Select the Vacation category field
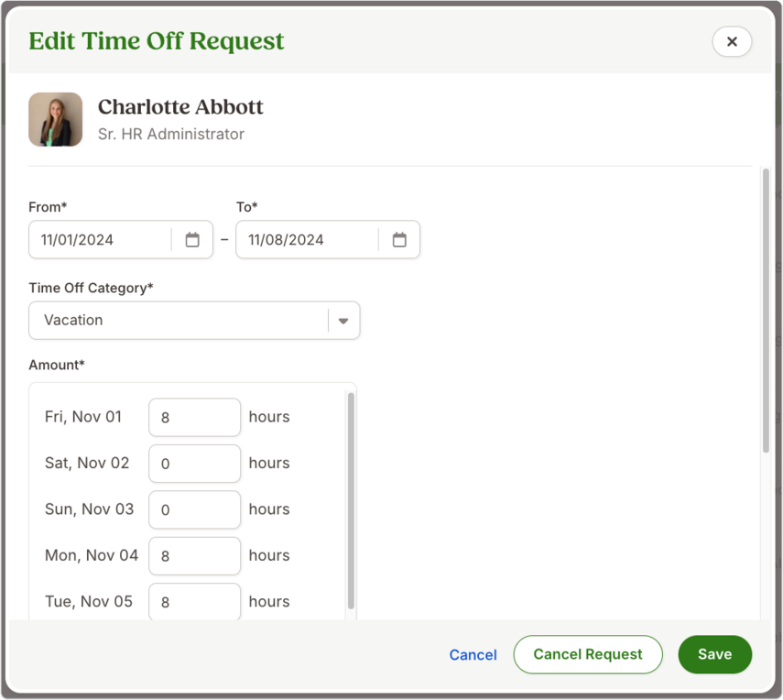 [x=194, y=321]
